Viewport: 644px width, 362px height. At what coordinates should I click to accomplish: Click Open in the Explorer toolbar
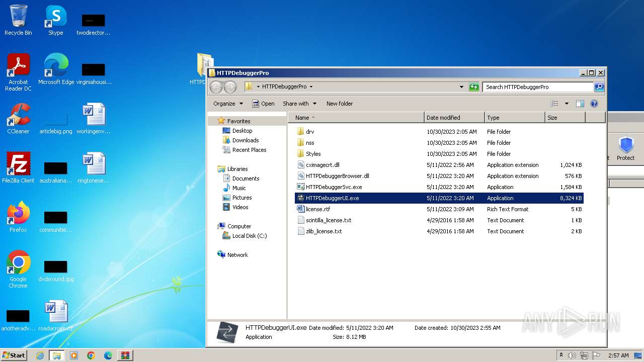263,104
